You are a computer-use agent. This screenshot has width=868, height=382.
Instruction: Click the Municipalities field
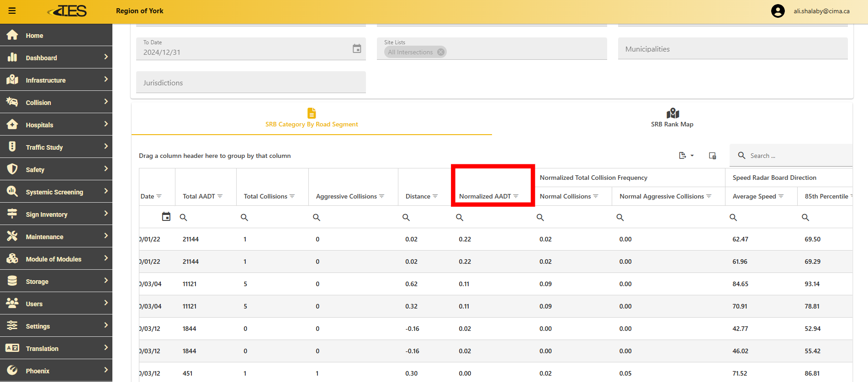[x=732, y=49]
